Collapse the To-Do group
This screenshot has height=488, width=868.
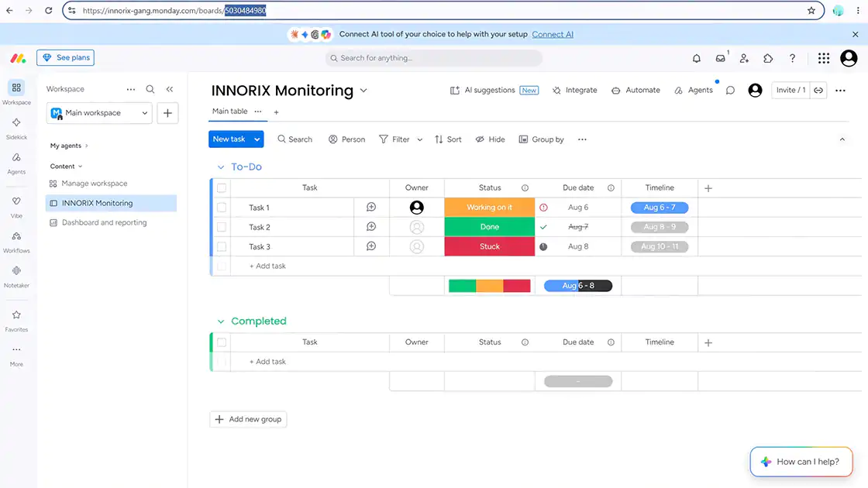(221, 167)
